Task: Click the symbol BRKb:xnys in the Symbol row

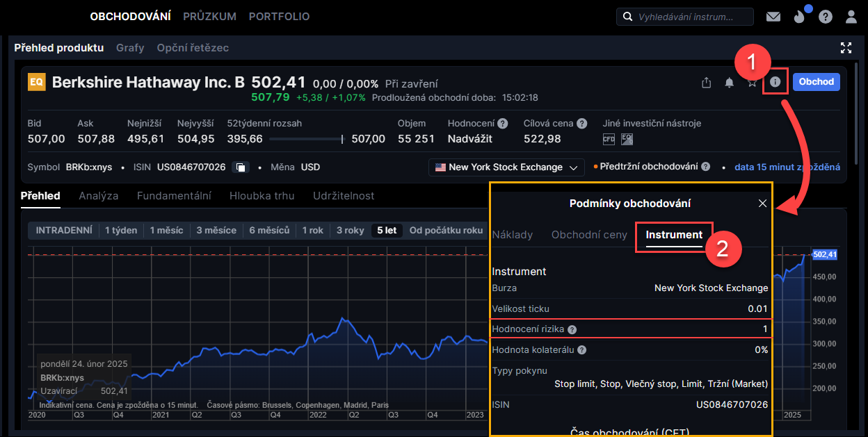Action: click(90, 167)
